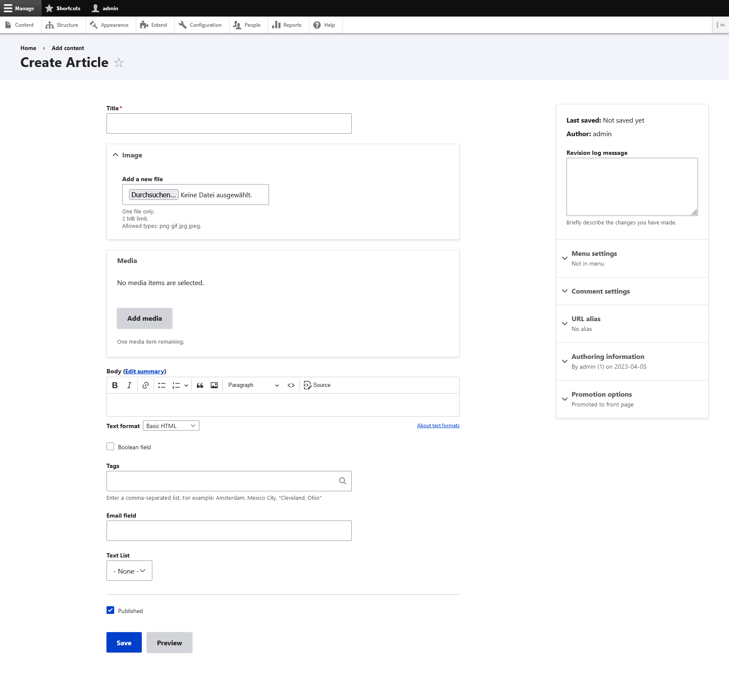The height and width of the screenshot is (700, 729).
Task: Open the Configuration admin menu
Action: [x=200, y=25]
